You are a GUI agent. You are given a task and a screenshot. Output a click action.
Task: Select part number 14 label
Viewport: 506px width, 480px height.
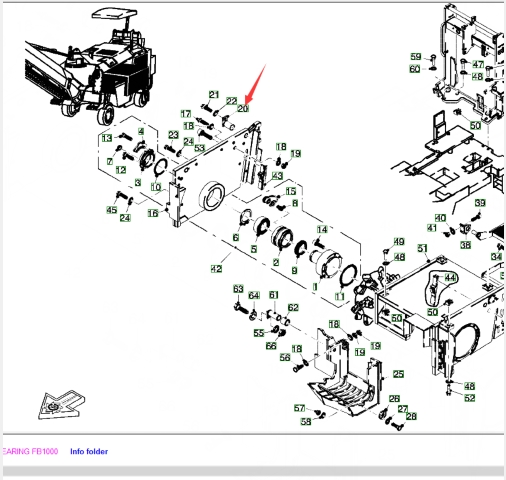pyautogui.click(x=322, y=230)
